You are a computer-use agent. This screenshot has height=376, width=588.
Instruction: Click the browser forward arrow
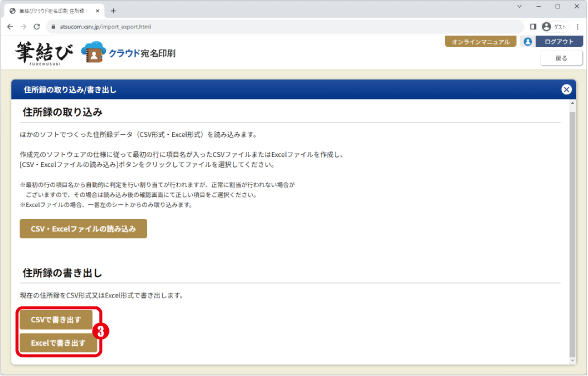[x=23, y=27]
